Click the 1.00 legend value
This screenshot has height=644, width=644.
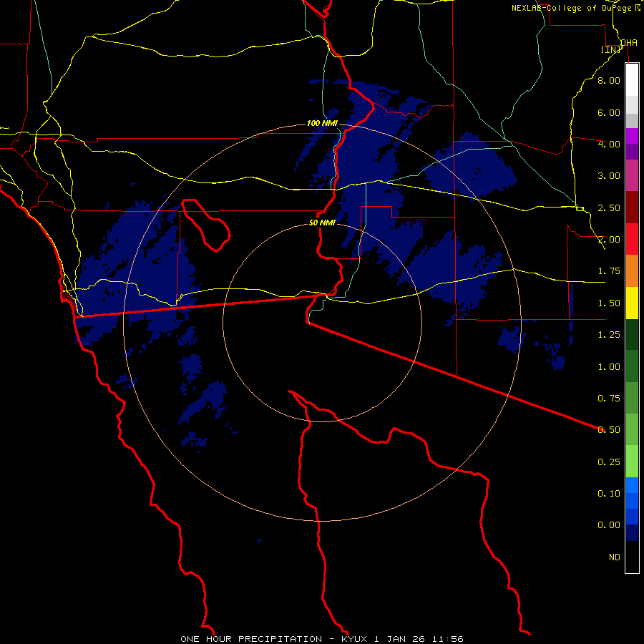[609, 367]
